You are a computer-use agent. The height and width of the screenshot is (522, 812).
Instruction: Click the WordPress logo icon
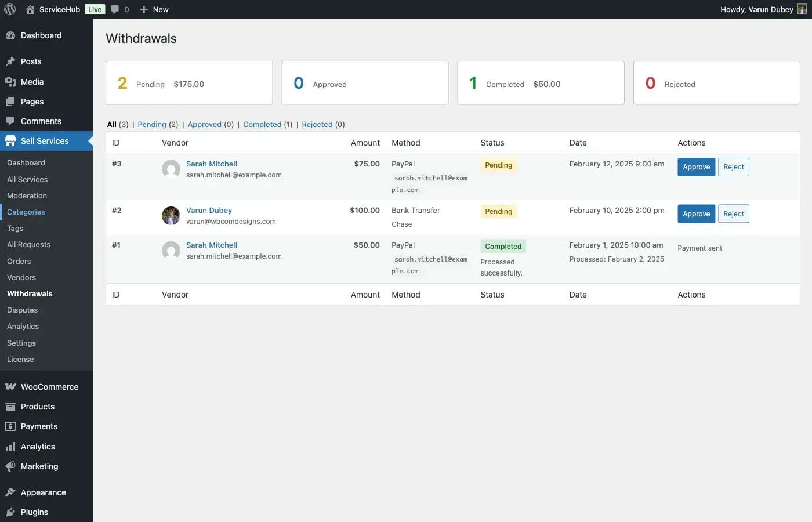click(x=10, y=9)
